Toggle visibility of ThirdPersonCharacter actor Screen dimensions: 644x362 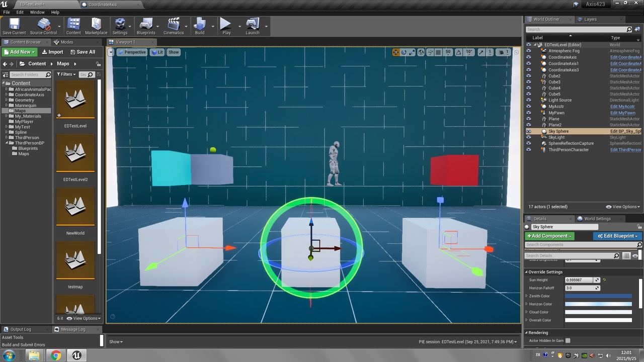528,150
